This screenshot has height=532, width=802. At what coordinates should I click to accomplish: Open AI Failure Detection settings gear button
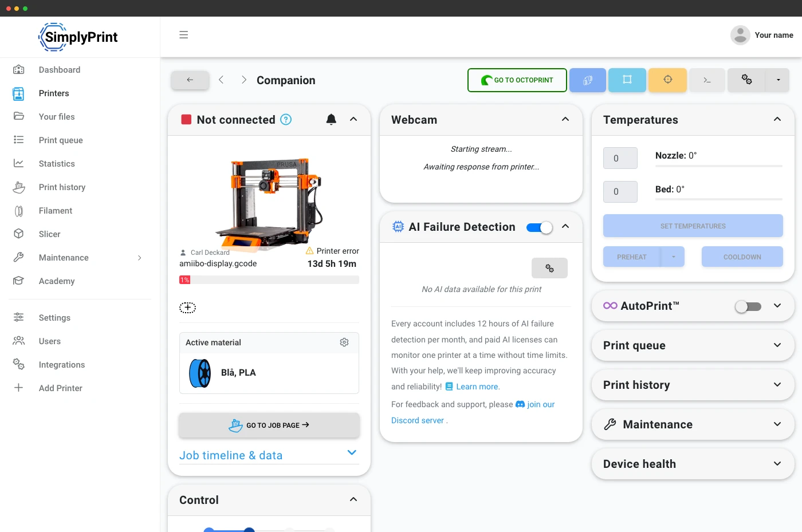[549, 268]
